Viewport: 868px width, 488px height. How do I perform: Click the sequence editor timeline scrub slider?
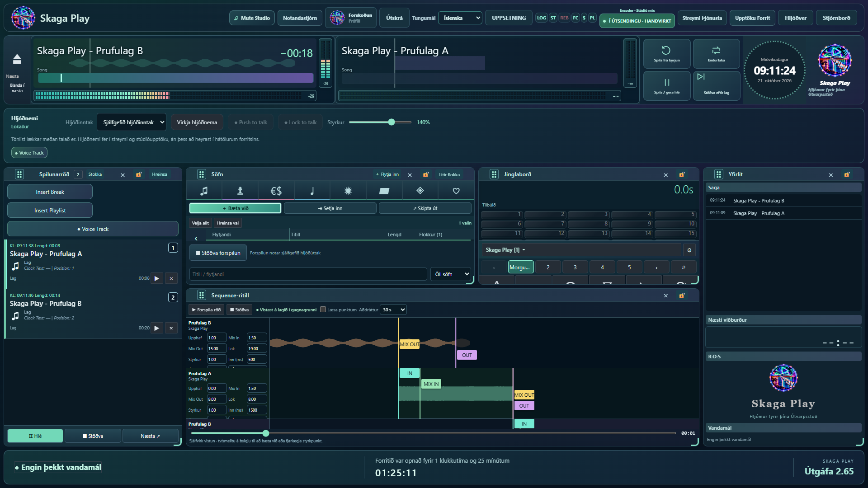[x=433, y=433]
